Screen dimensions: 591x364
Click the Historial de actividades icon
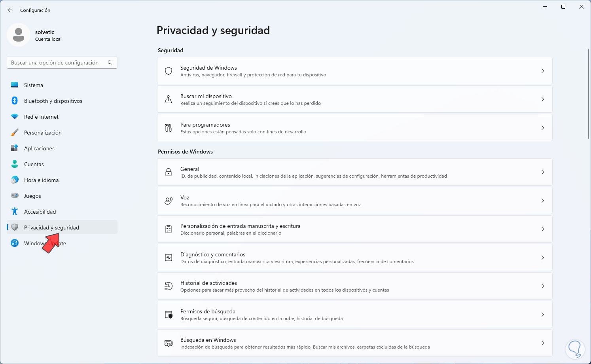click(169, 286)
